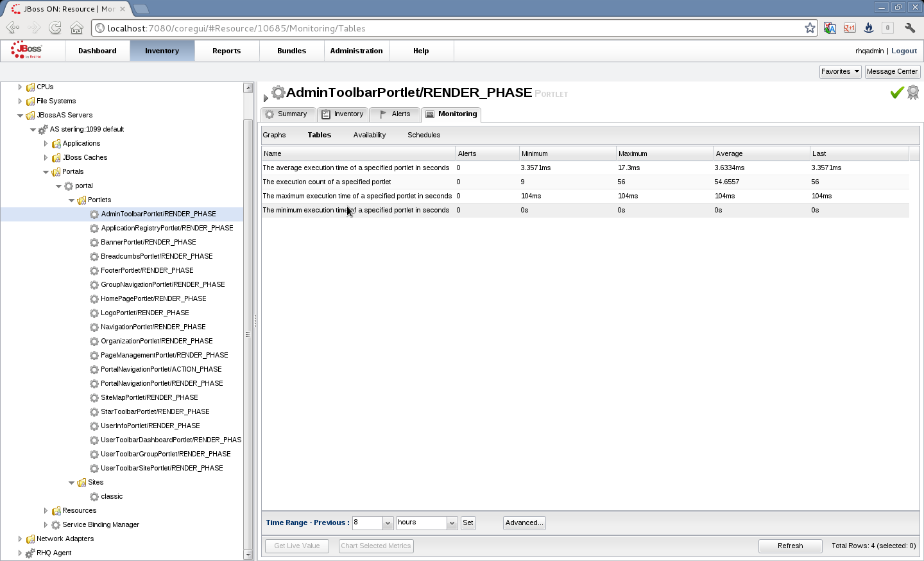Select the maximum execution time row
This screenshot has width=924, height=561.
click(585, 196)
